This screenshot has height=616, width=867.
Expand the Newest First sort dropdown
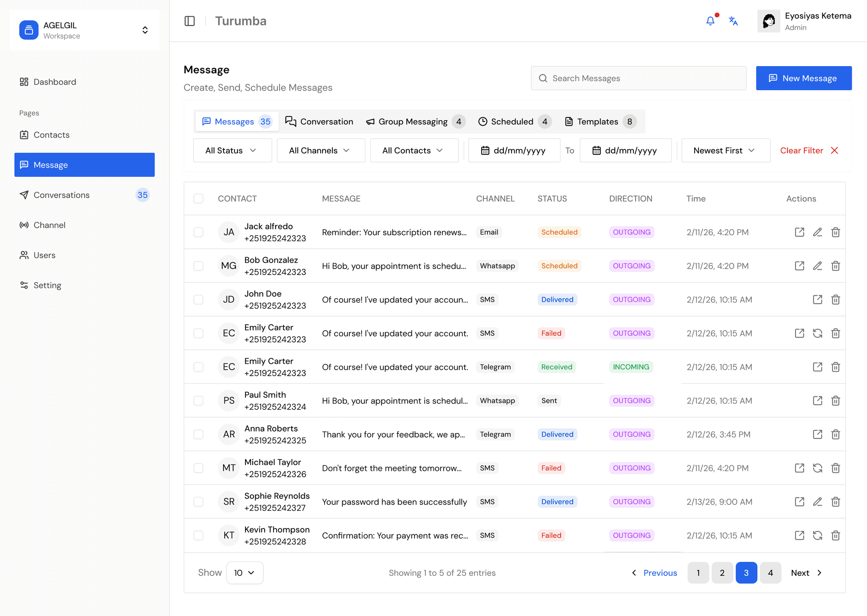click(725, 150)
